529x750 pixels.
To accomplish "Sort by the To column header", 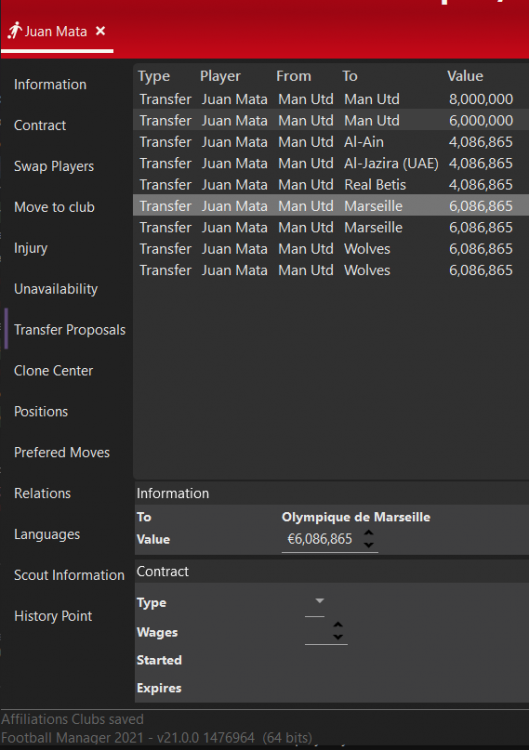I will [x=350, y=76].
